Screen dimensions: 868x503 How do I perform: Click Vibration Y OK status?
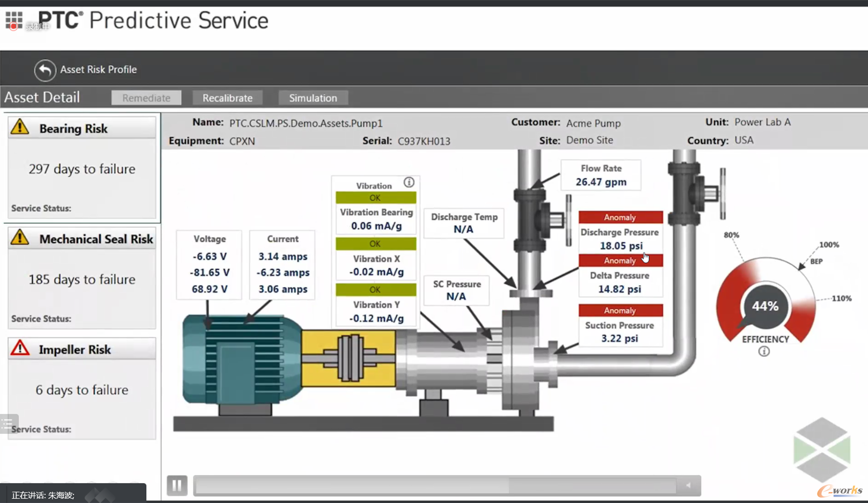coord(375,290)
